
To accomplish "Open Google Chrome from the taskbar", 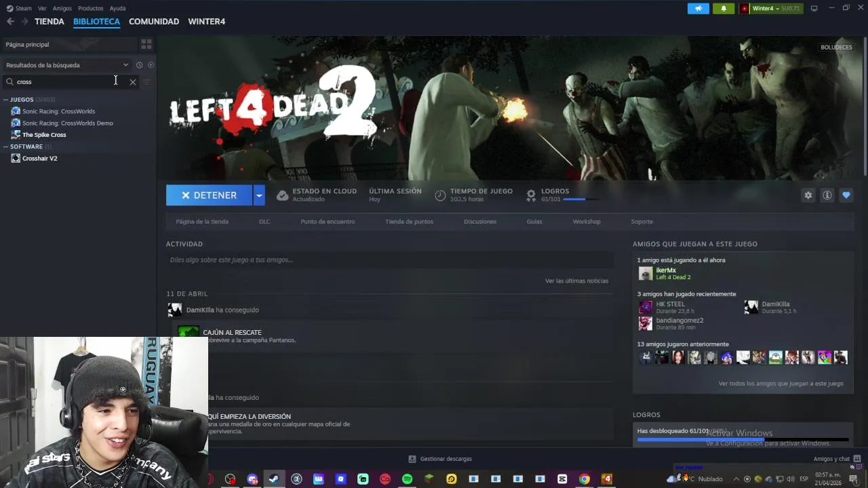I will coord(584,479).
